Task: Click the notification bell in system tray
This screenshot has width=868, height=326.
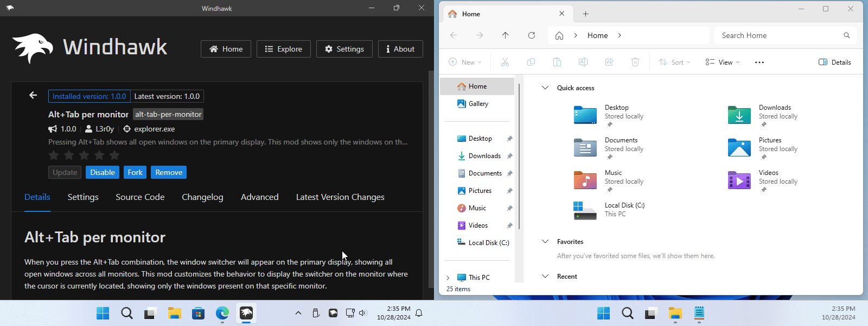Action: (419, 313)
